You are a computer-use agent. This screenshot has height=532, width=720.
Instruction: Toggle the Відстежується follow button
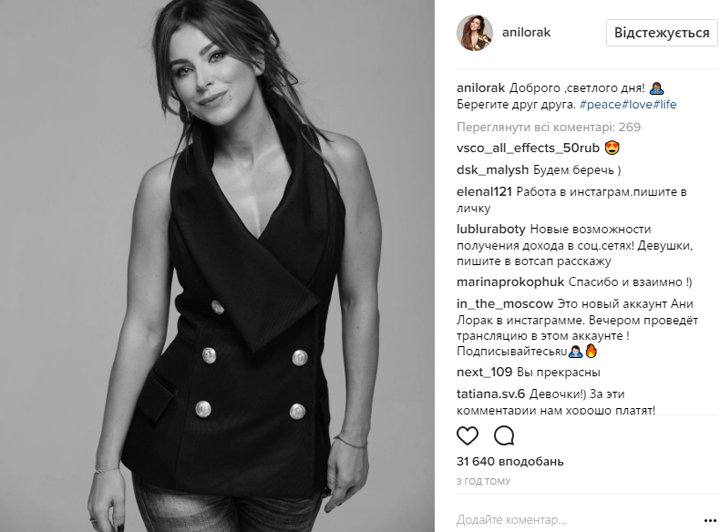coord(662,33)
